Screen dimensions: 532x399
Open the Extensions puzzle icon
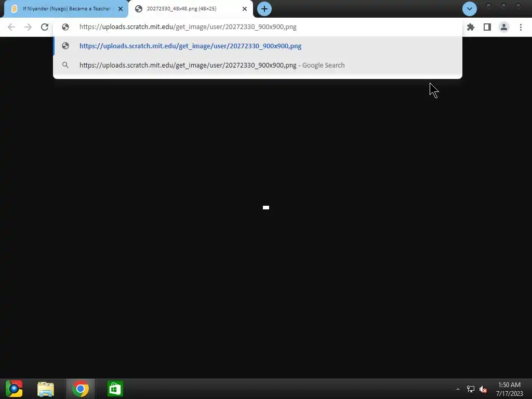[471, 27]
